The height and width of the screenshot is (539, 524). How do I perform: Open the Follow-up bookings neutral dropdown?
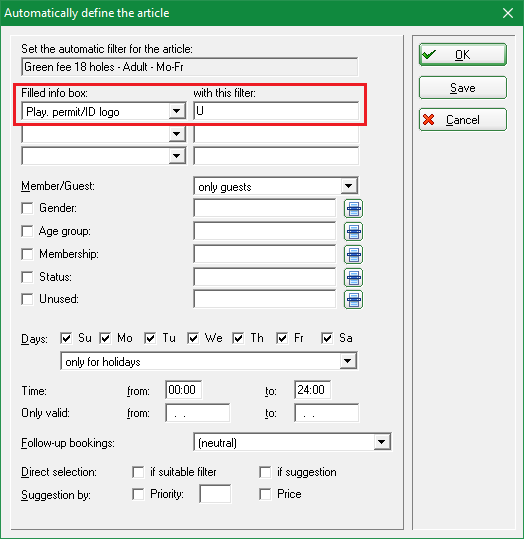point(382,442)
